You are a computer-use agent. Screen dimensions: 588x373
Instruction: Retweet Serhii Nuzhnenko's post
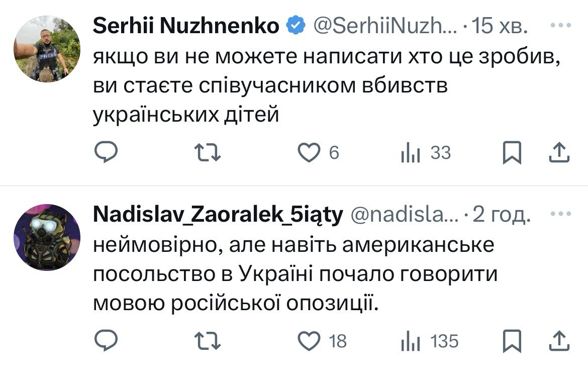208,153
